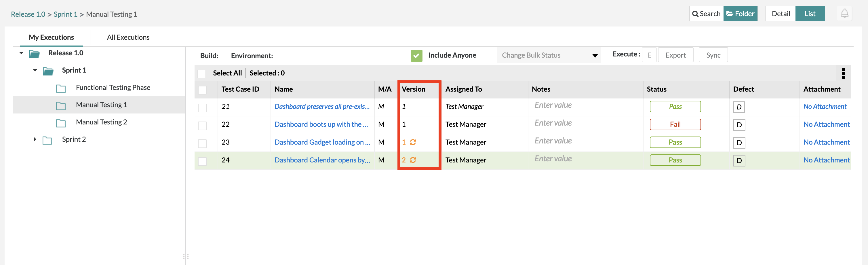Click the Defect D icon for test case 21
Image resolution: width=868 pixels, height=265 pixels.
pyautogui.click(x=739, y=107)
